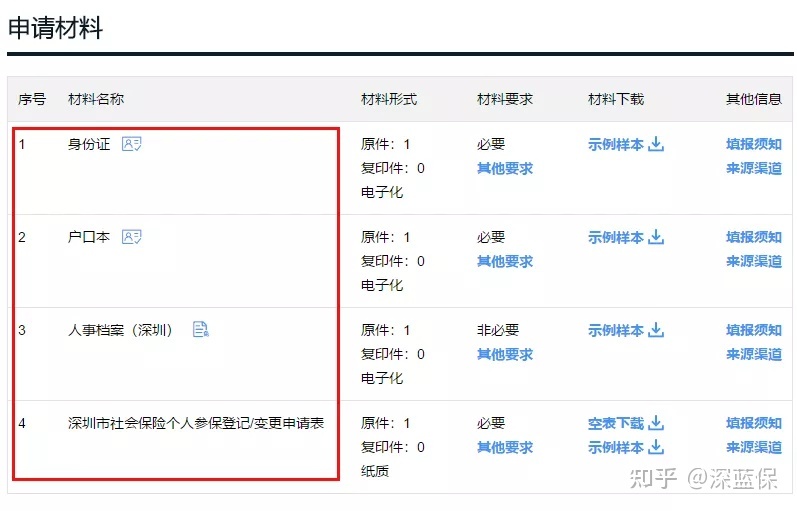Viewport: 797px width, 511px height.
Task: Click the 序号 column header
Action: pos(32,99)
